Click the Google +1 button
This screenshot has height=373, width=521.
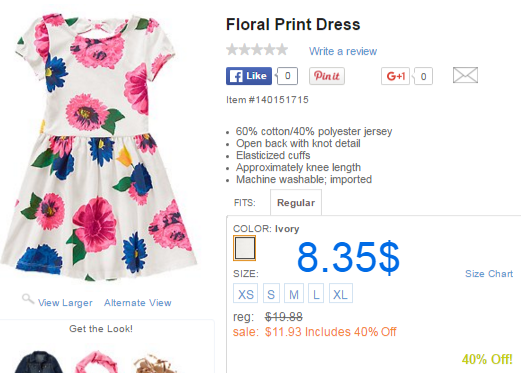click(395, 76)
